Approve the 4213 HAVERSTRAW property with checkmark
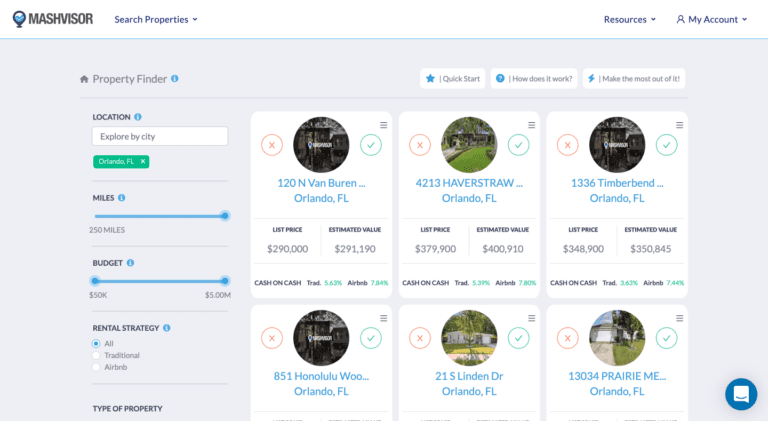The width and height of the screenshot is (768, 421). coord(518,145)
